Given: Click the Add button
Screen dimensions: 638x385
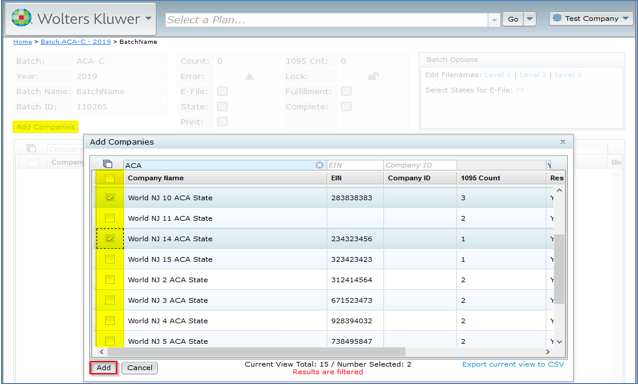Looking at the screenshot, I should click(103, 368).
